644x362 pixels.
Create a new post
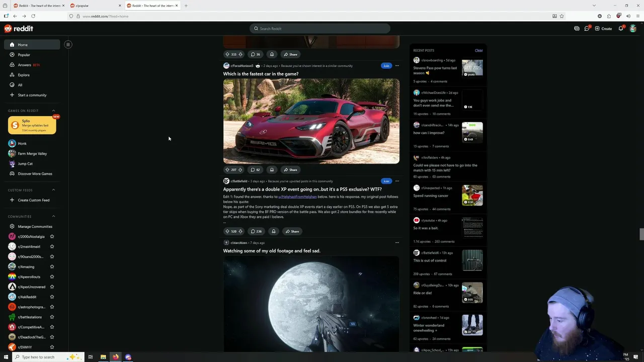(x=603, y=29)
